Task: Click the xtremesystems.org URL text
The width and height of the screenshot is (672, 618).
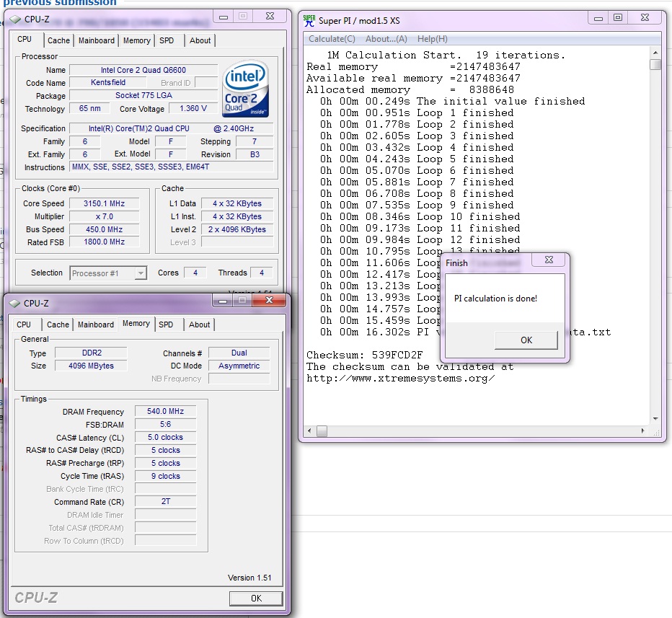Action: pyautogui.click(x=401, y=379)
